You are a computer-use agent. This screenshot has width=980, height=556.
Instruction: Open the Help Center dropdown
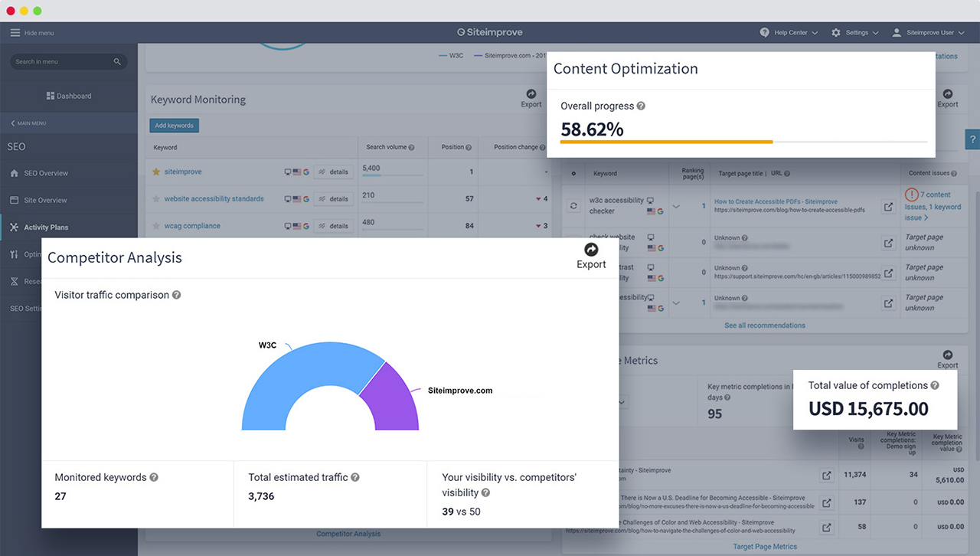[x=789, y=33]
